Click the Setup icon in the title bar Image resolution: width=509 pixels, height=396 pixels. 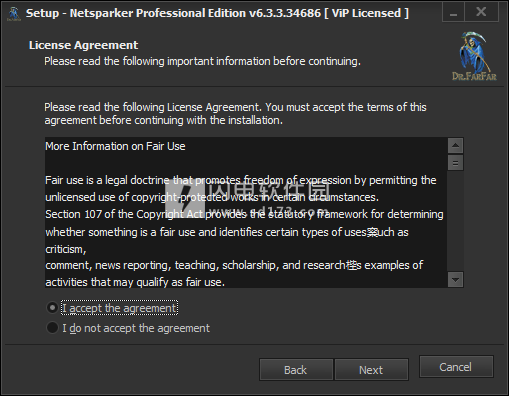click(x=14, y=14)
